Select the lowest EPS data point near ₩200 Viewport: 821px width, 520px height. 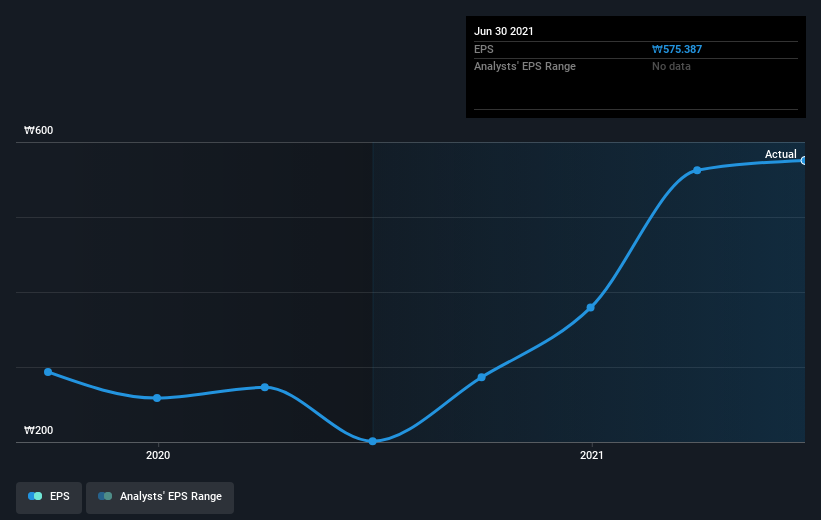point(372,441)
